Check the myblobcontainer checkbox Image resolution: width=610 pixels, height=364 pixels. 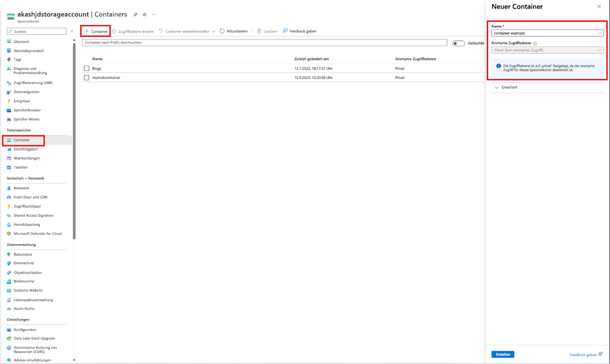[x=86, y=77]
